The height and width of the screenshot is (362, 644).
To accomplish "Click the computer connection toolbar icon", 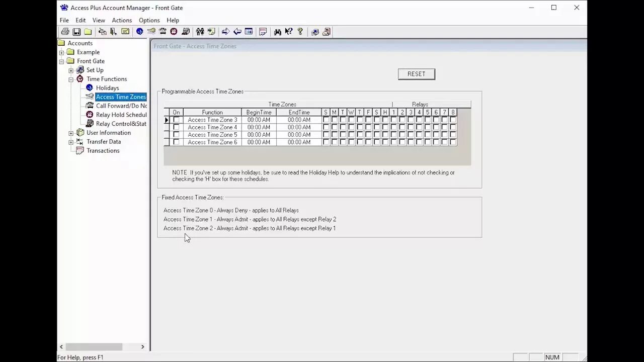I will [315, 32].
